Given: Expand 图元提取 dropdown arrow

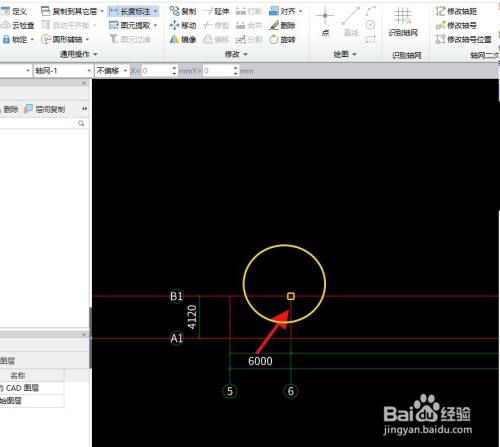Looking at the screenshot, I should tap(155, 26).
